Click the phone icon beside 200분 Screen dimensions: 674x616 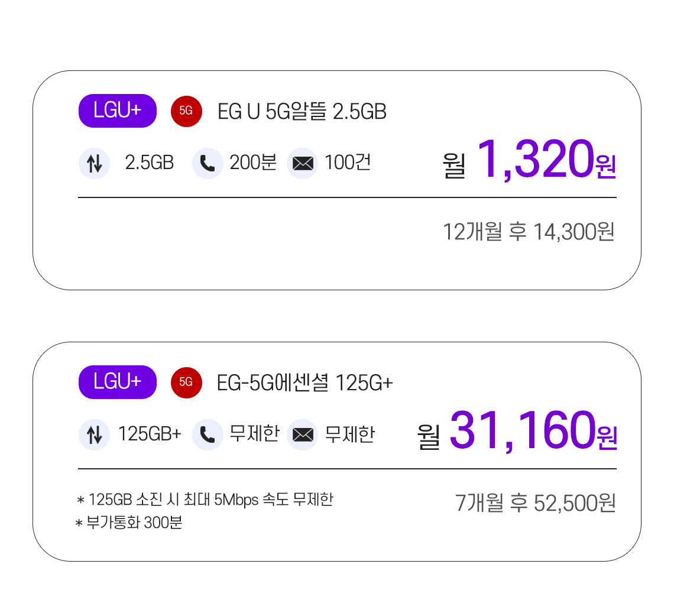(207, 163)
